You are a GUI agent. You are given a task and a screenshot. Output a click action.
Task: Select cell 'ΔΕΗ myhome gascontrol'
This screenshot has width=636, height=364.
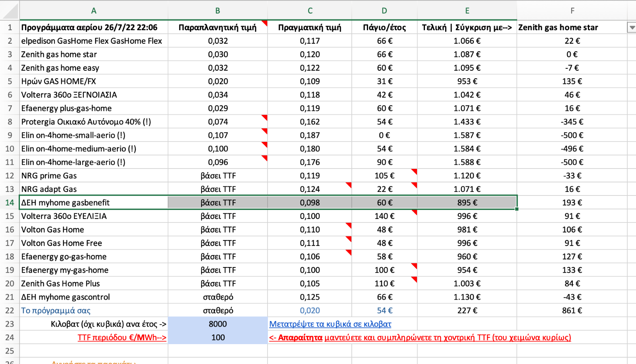coord(94,297)
